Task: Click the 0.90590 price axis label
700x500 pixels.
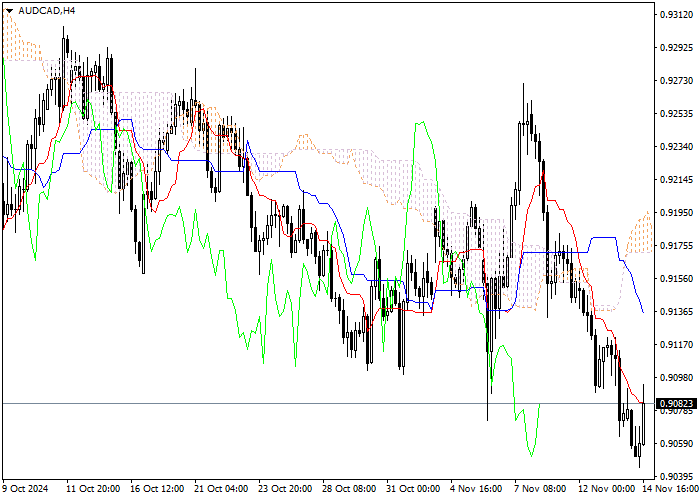Action: [677, 444]
